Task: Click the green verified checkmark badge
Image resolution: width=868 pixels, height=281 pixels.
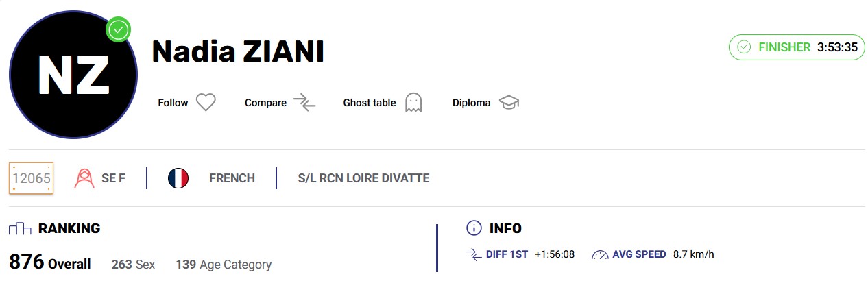Action: coord(119,29)
